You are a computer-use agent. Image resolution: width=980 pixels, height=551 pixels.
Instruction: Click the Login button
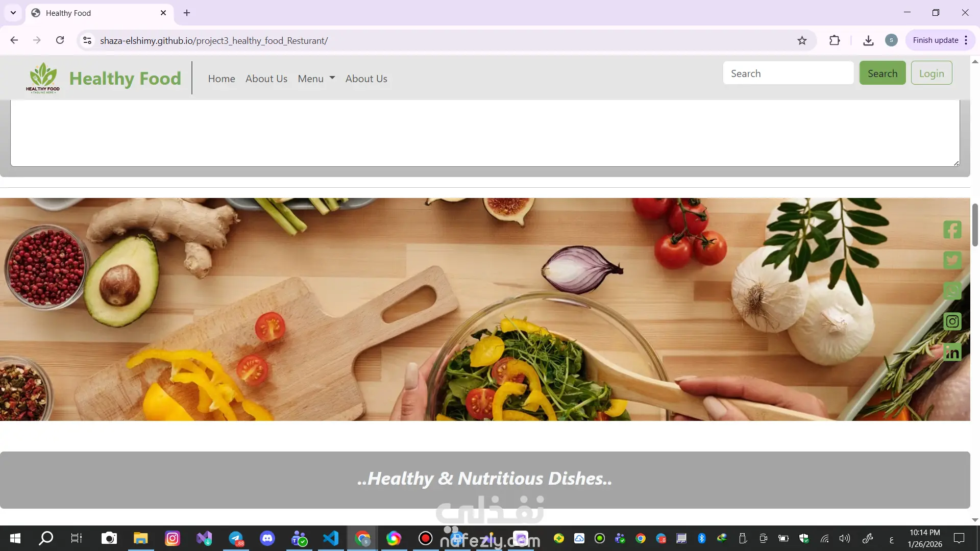931,73
